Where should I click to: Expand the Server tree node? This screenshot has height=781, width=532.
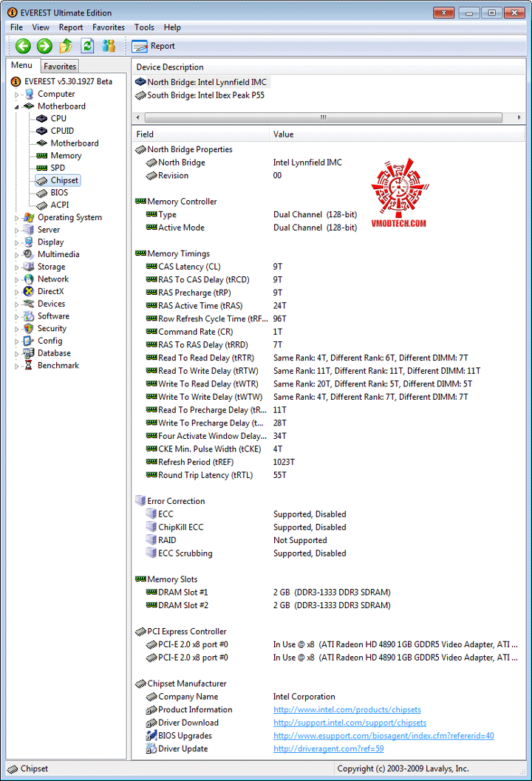tap(16, 230)
